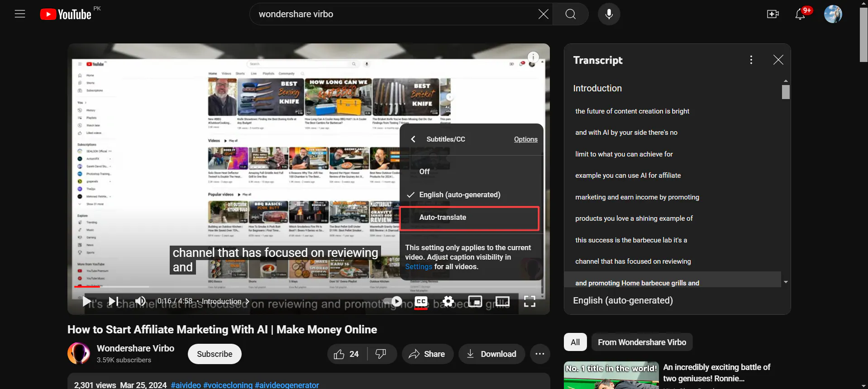Open the Create video icon
868x389 pixels.
point(773,14)
